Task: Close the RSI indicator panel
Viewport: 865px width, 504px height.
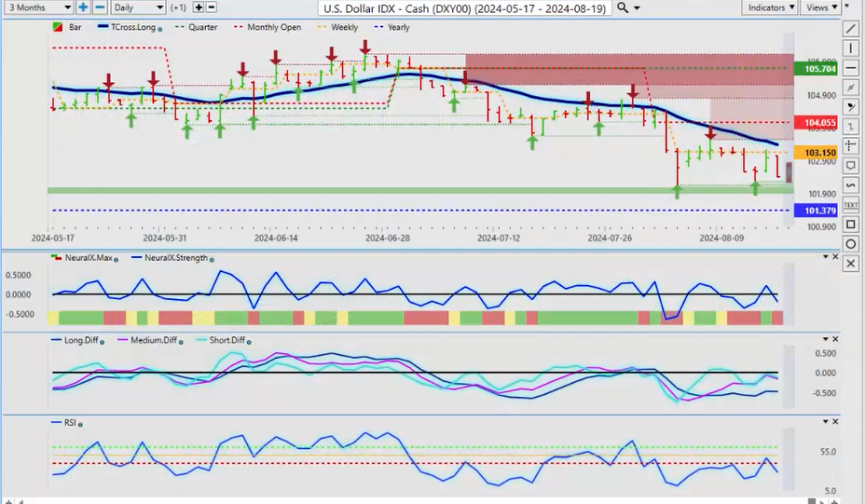Action: [836, 422]
